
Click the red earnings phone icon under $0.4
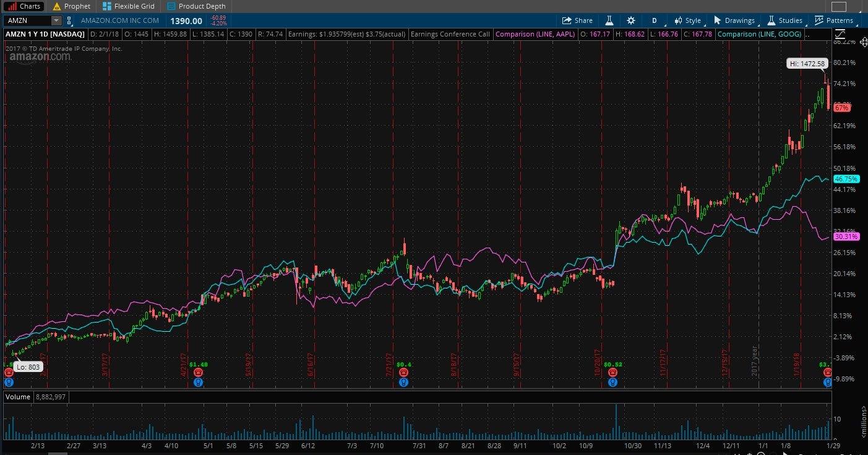(x=403, y=373)
